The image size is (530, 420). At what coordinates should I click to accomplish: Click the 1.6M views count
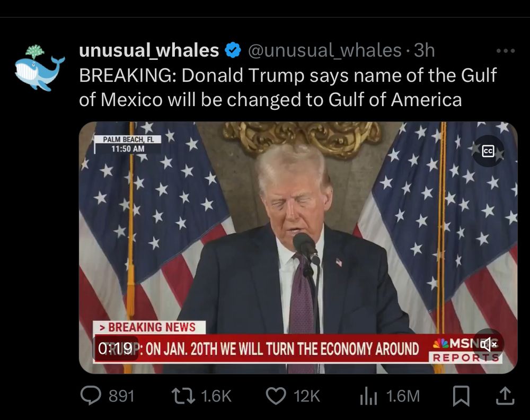[x=403, y=396]
